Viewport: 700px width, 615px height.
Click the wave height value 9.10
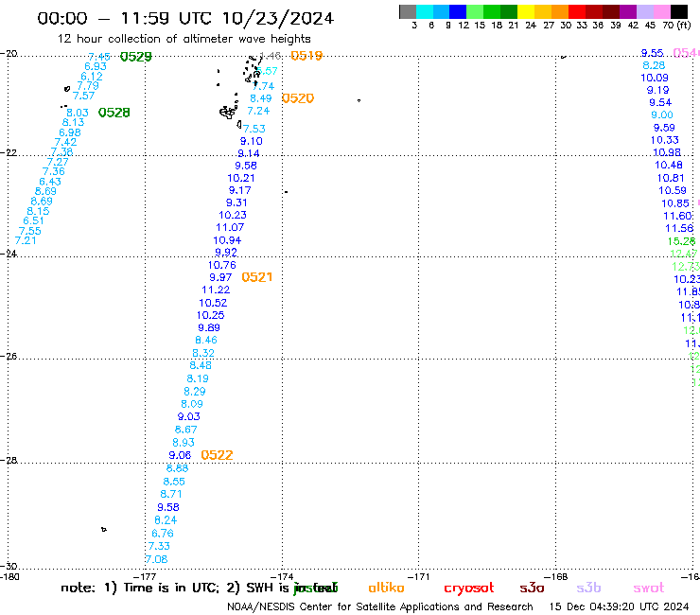252,141
